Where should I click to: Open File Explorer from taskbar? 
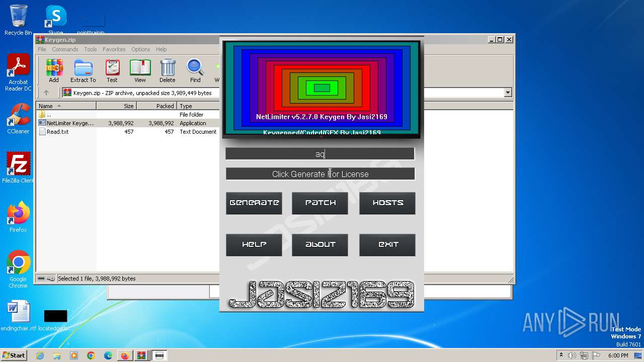click(57, 355)
